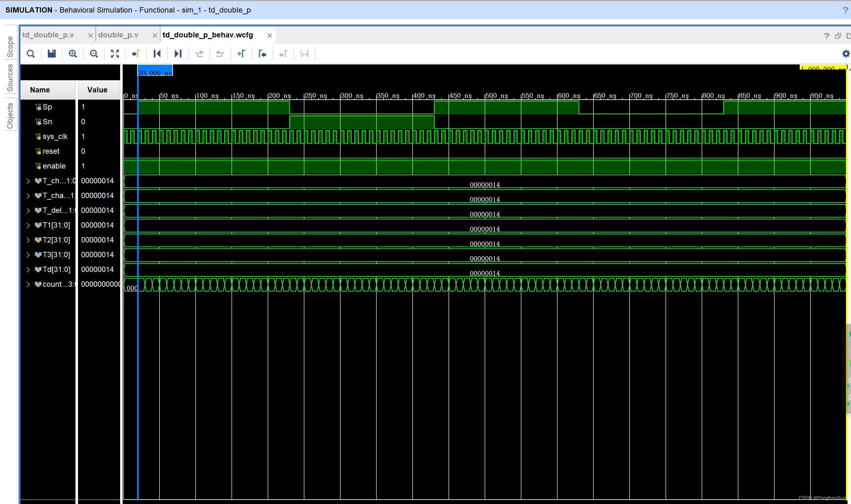Expand the Td[31:0] bus

pyautogui.click(x=28, y=270)
